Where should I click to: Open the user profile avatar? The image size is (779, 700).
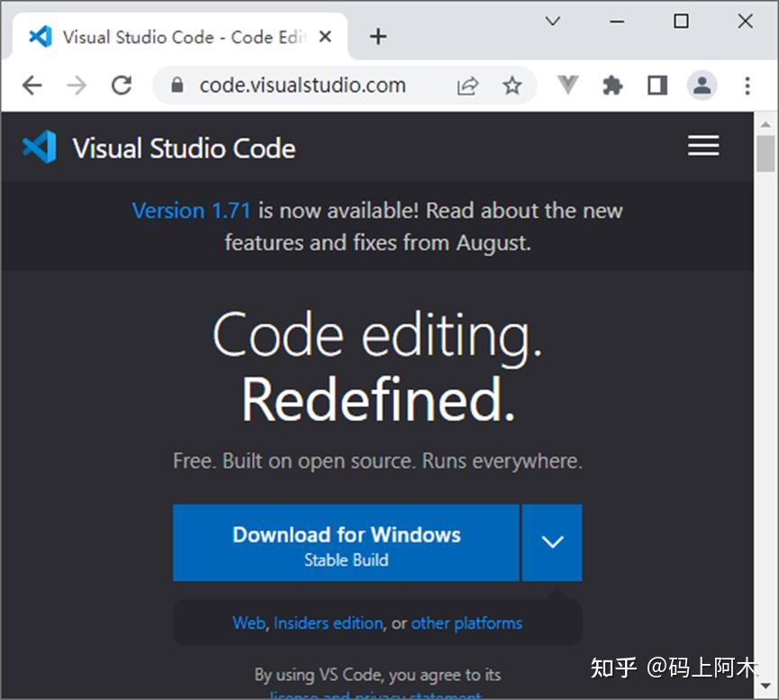(x=702, y=86)
